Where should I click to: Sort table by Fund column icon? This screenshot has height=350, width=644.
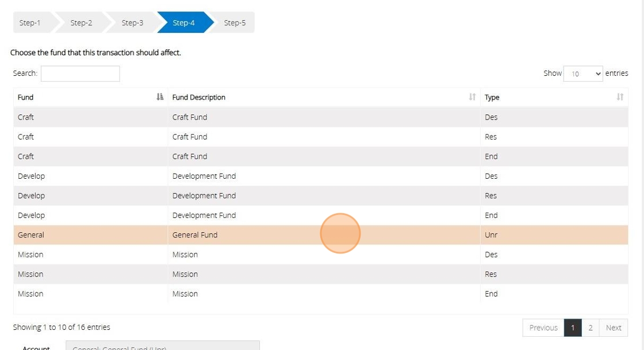[x=160, y=97]
